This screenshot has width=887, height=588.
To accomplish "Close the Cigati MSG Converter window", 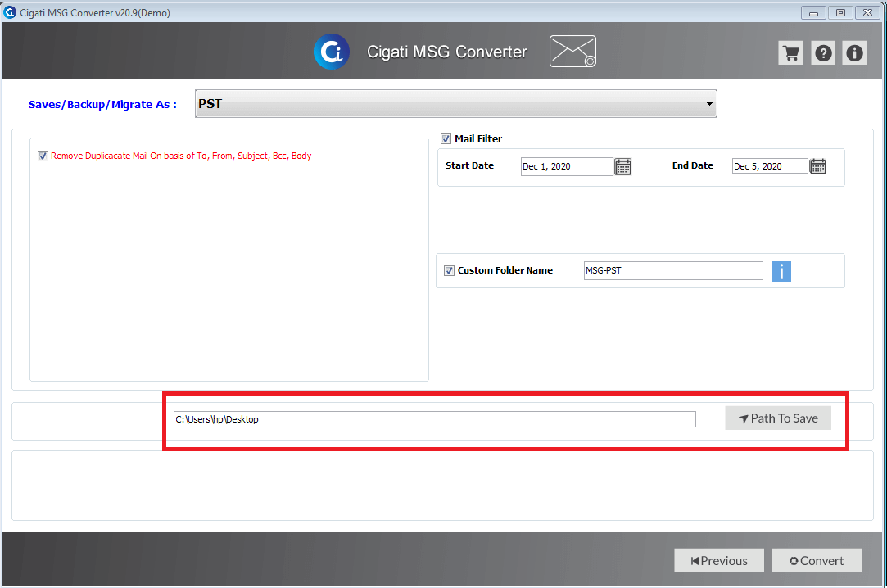I will point(868,12).
